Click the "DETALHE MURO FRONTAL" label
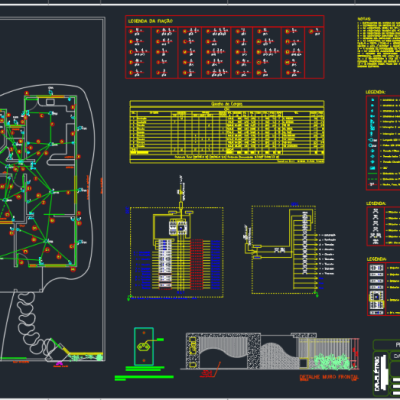Screen dimensions: 400x400 point(329,377)
